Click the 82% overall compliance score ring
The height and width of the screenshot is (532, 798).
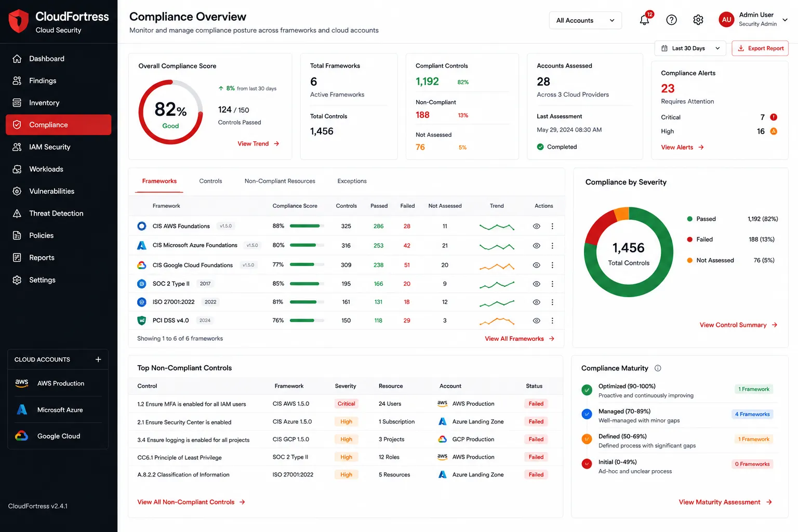tap(170, 112)
